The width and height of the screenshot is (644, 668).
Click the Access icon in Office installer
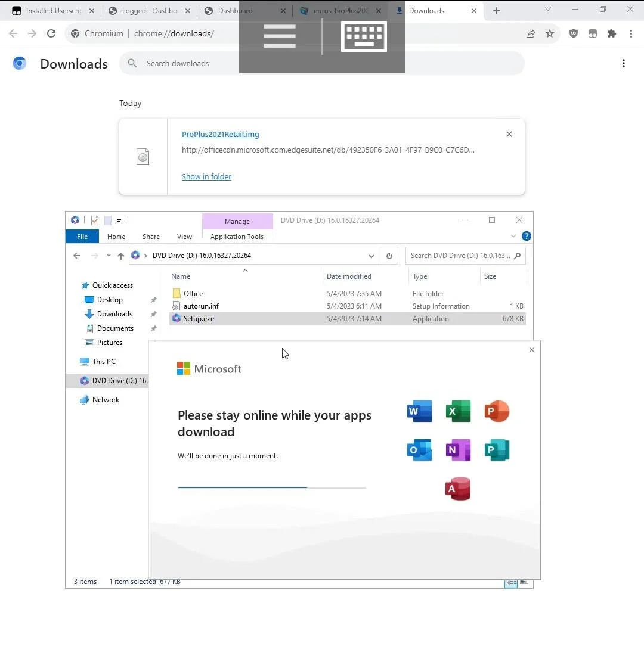point(458,489)
